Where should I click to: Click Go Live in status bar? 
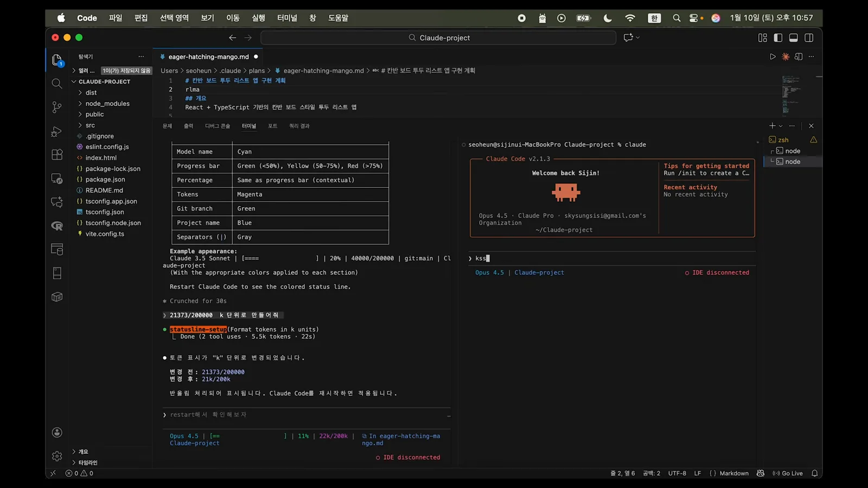pos(788,473)
